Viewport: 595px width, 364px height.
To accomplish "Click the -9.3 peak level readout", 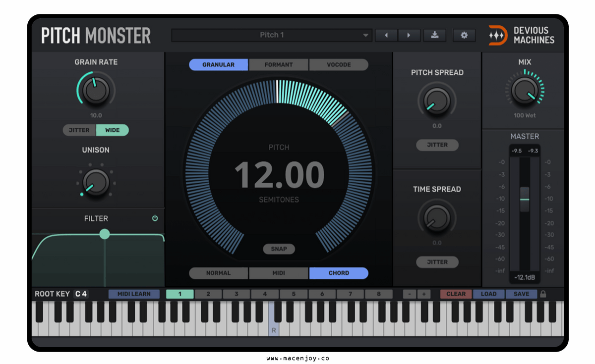I will [x=532, y=151].
